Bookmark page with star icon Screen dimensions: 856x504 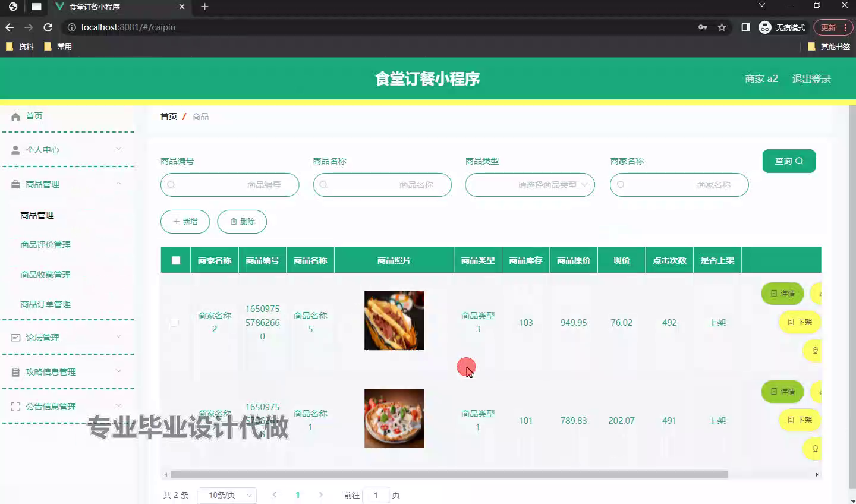722,27
